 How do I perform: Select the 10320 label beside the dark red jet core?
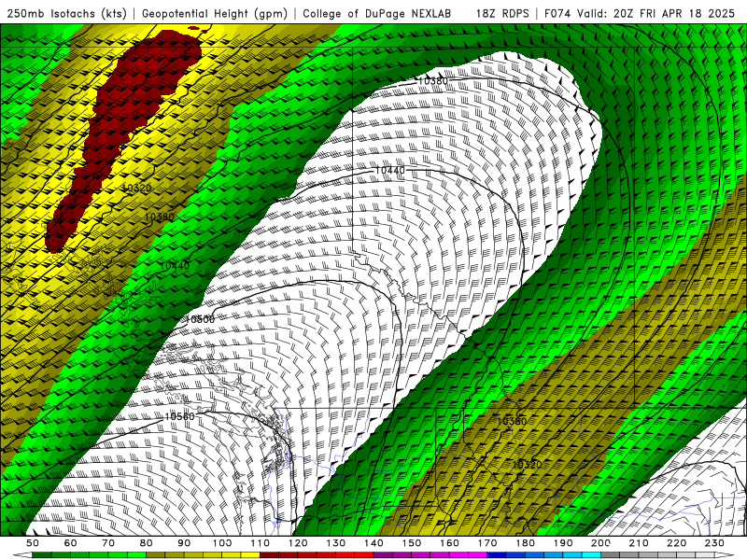coord(136,188)
